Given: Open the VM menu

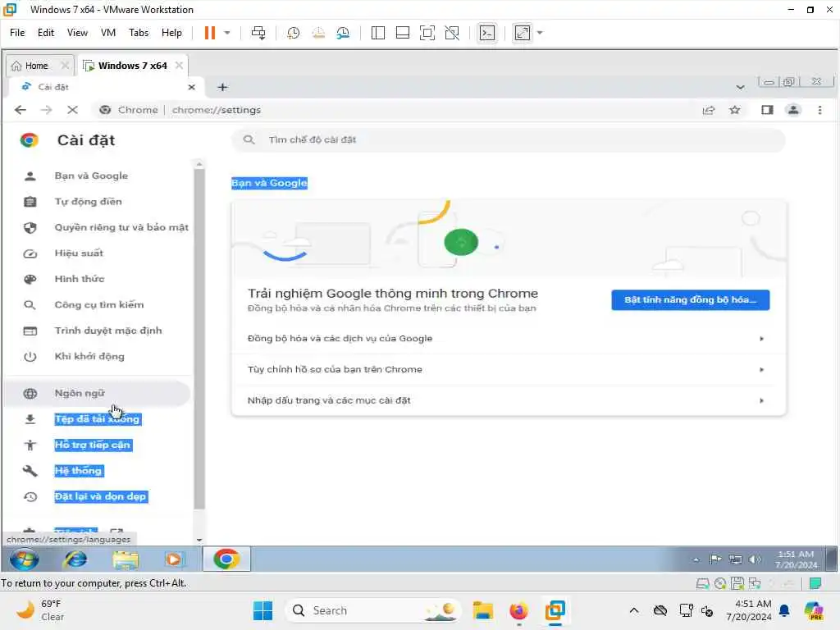Looking at the screenshot, I should coord(108,33).
